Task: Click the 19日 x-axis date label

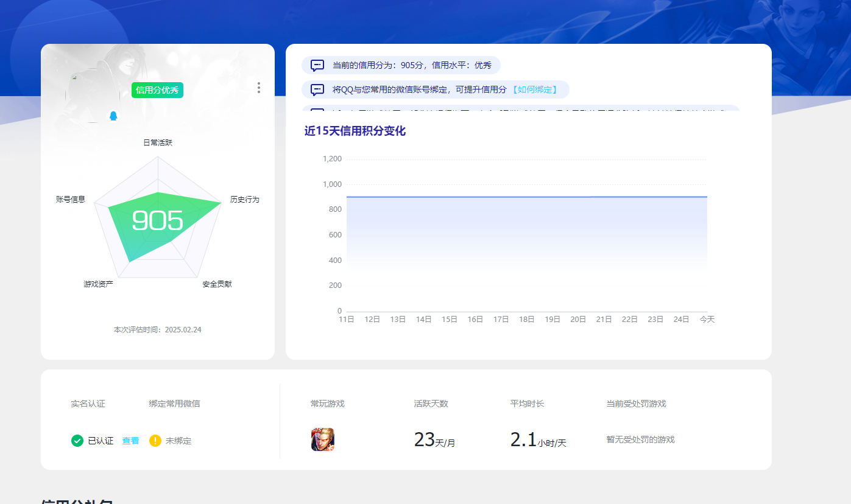Action: (553, 320)
